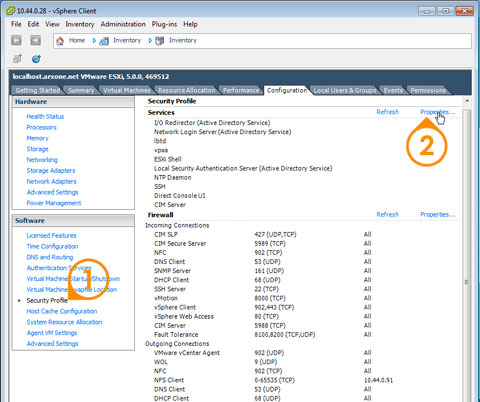
Task: Click the first Inventory breadcrumb icon
Action: 104,41
